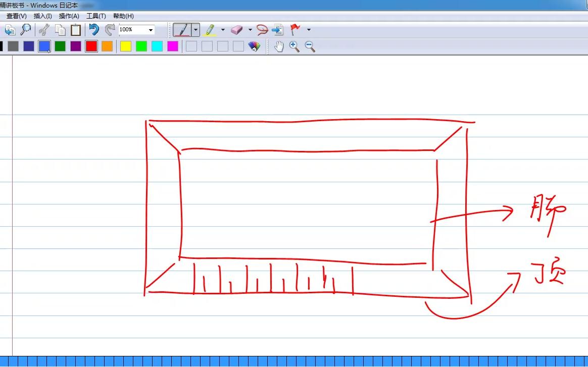Click the paste clipboard icon
Viewport: 588px width, 367px height.
point(76,30)
